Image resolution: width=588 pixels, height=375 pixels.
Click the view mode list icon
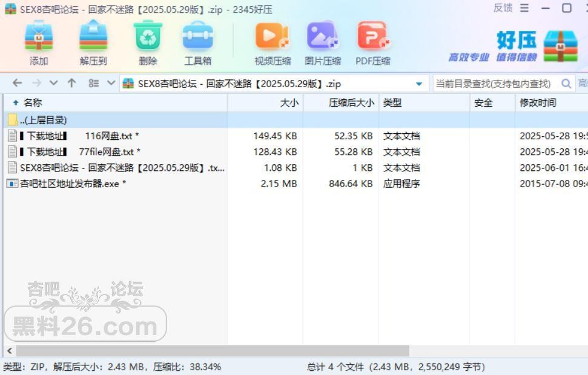click(x=93, y=83)
